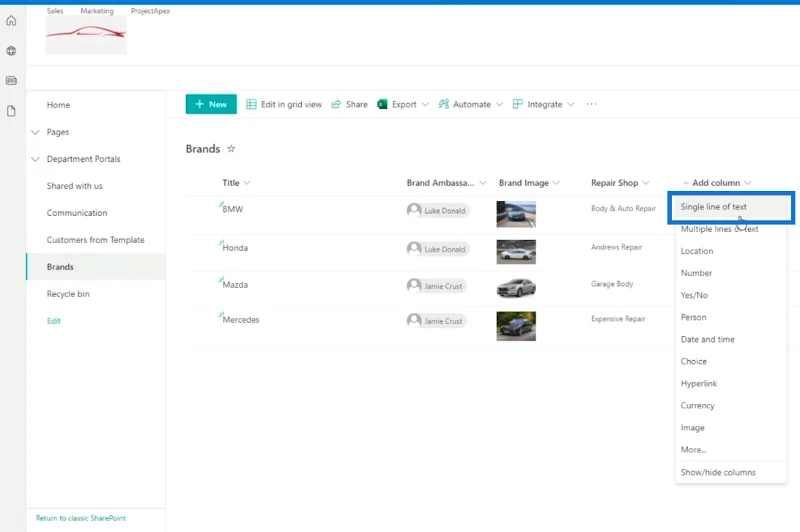Favorite the Brands list with the star
Image resolution: width=800 pixels, height=532 pixels.
(231, 148)
